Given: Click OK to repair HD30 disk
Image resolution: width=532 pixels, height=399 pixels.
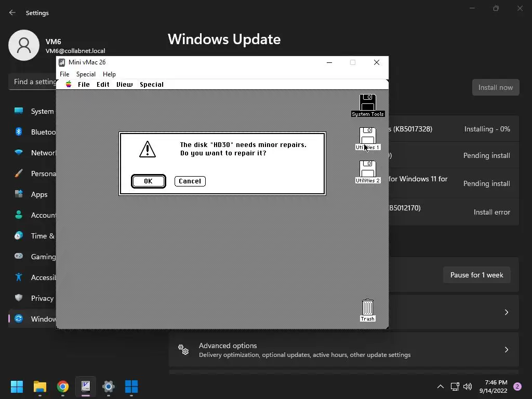Looking at the screenshot, I should point(148,181).
